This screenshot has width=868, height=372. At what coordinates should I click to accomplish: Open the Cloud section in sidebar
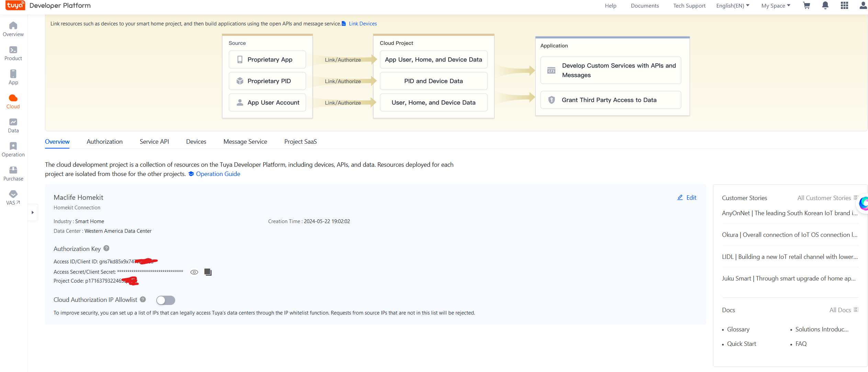click(13, 101)
